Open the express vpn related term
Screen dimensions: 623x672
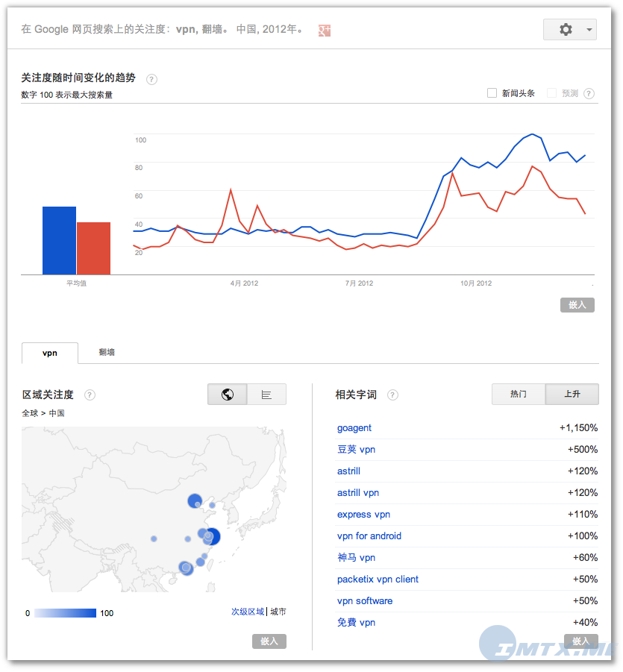click(363, 515)
